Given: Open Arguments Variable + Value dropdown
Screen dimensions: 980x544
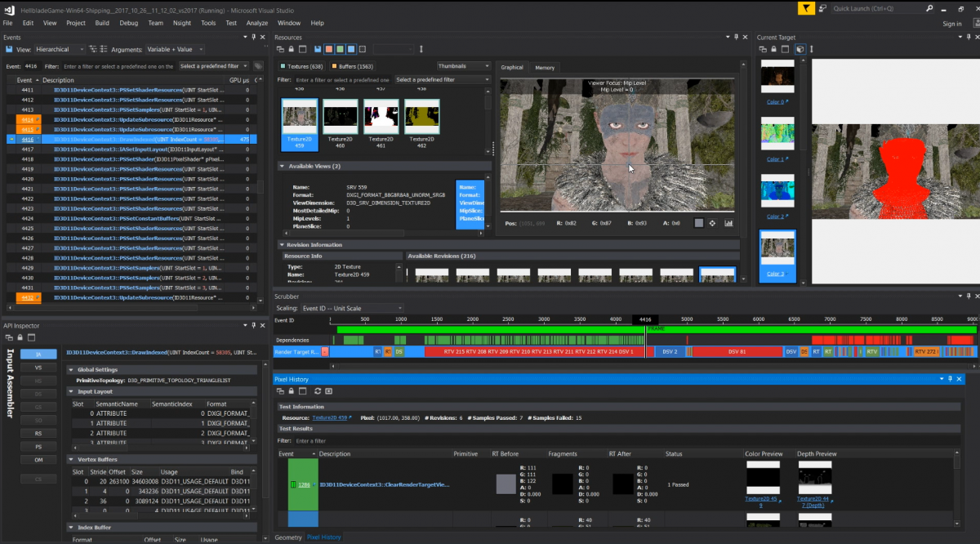Looking at the screenshot, I should point(175,49).
